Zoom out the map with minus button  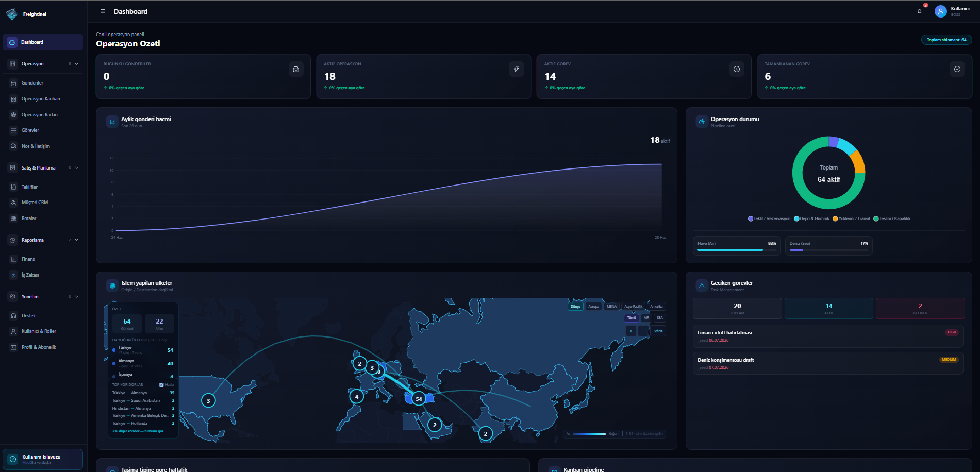pyautogui.click(x=643, y=331)
